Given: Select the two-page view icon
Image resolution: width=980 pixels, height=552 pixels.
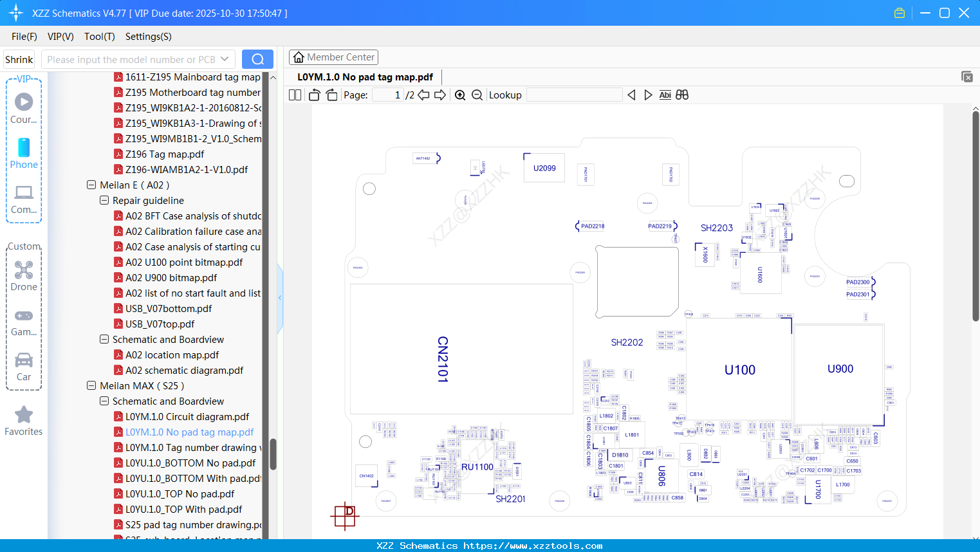Looking at the screenshot, I should coord(294,95).
